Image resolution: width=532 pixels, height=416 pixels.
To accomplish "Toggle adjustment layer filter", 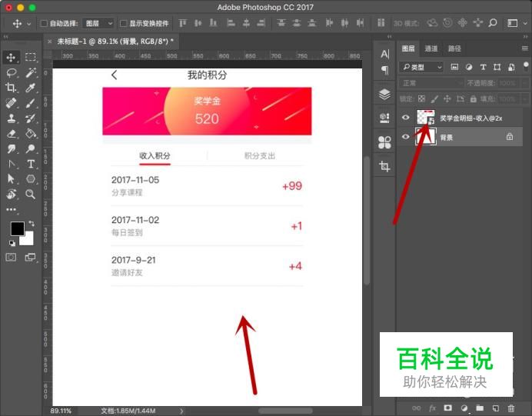I will point(469,67).
